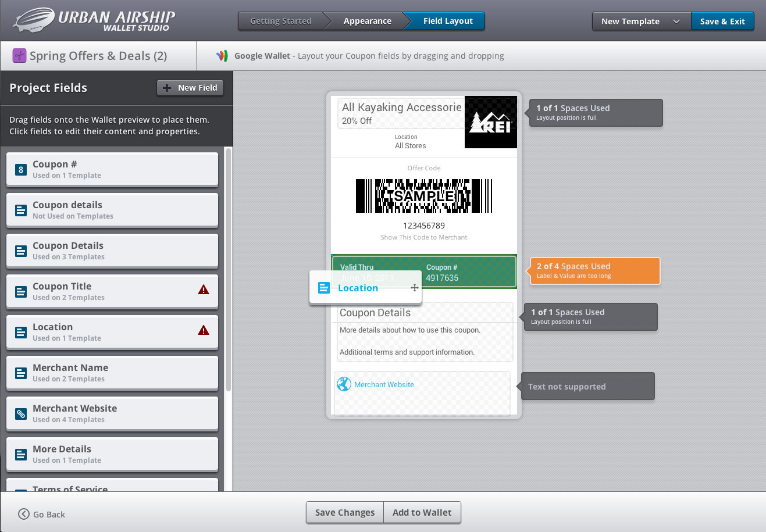This screenshot has height=532, width=766.
Task: Click the Save Changes button
Action: coord(345,512)
